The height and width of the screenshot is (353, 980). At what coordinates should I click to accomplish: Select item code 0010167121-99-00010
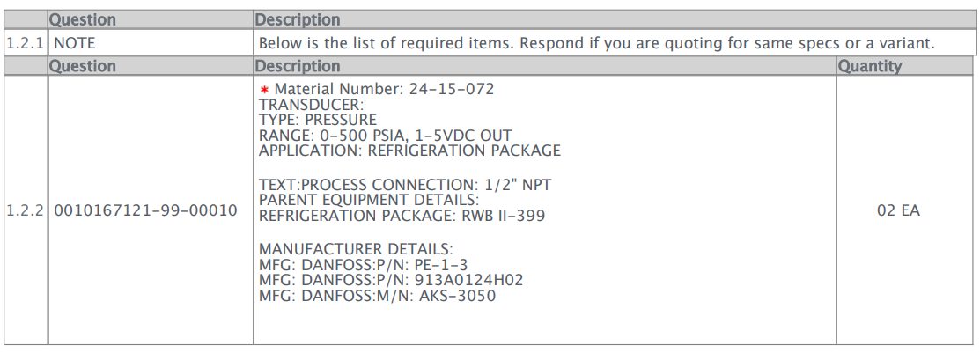145,211
